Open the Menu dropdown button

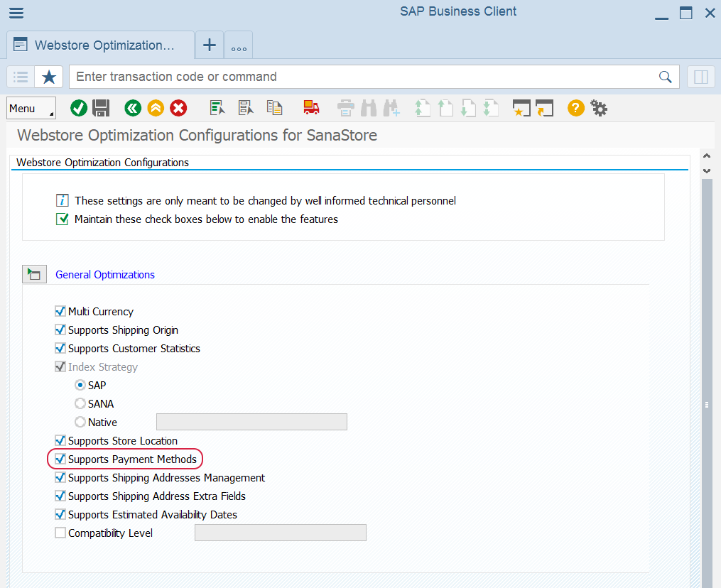pyautogui.click(x=31, y=109)
